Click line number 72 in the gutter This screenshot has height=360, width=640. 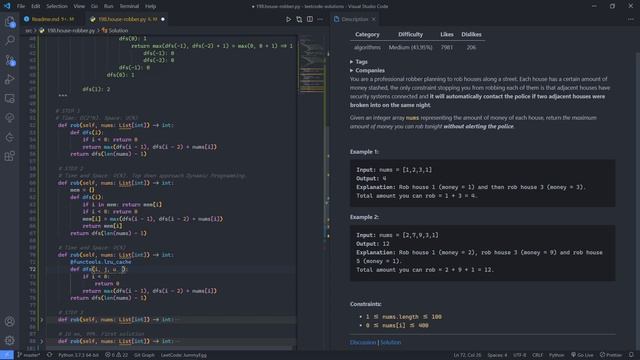[32, 269]
